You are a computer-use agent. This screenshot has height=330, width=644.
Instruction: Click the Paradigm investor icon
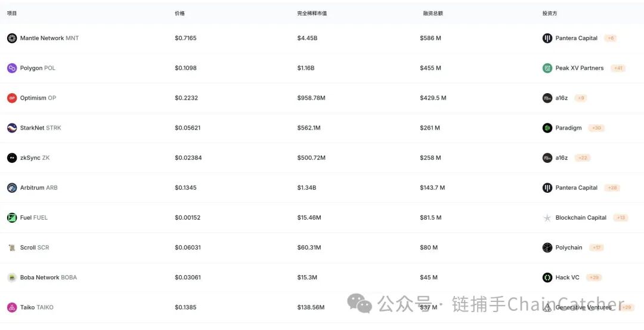pos(547,128)
